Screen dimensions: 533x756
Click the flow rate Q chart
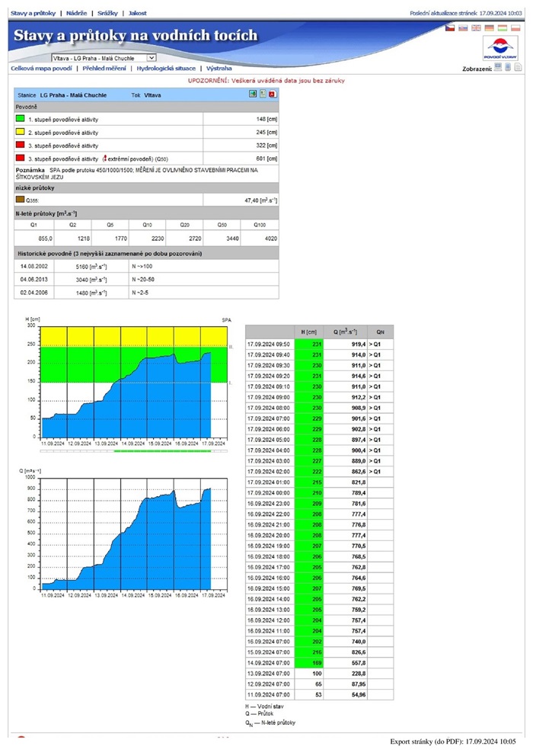134,534
